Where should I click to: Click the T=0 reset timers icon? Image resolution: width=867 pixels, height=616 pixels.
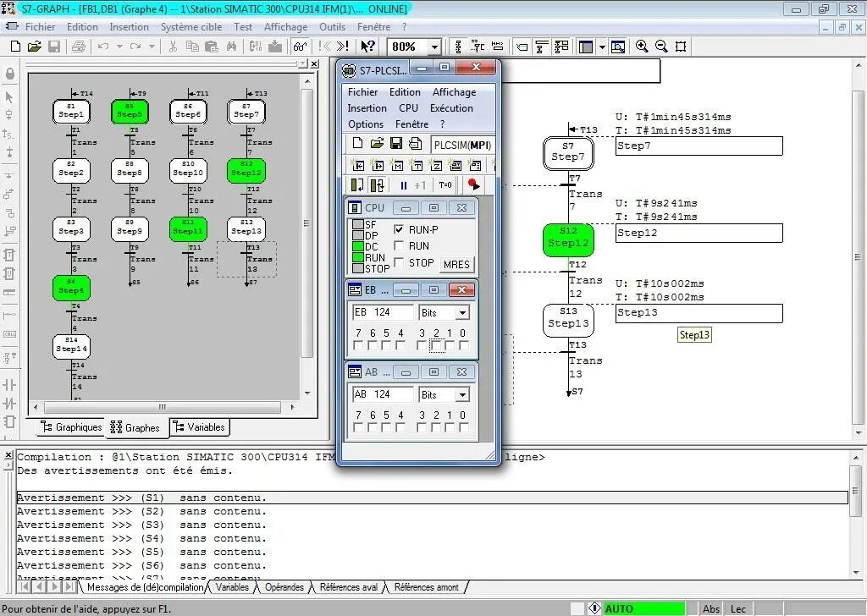tap(445, 185)
